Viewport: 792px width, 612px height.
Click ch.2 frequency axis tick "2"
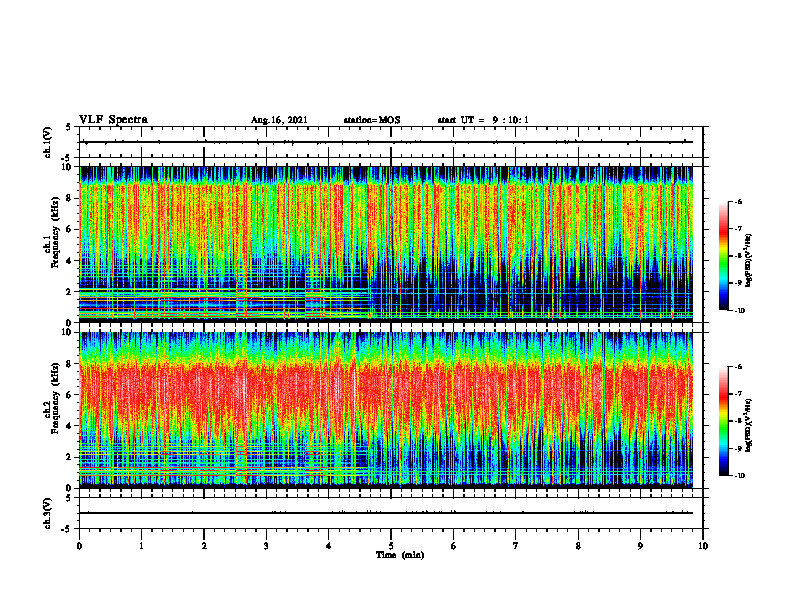coord(70,457)
